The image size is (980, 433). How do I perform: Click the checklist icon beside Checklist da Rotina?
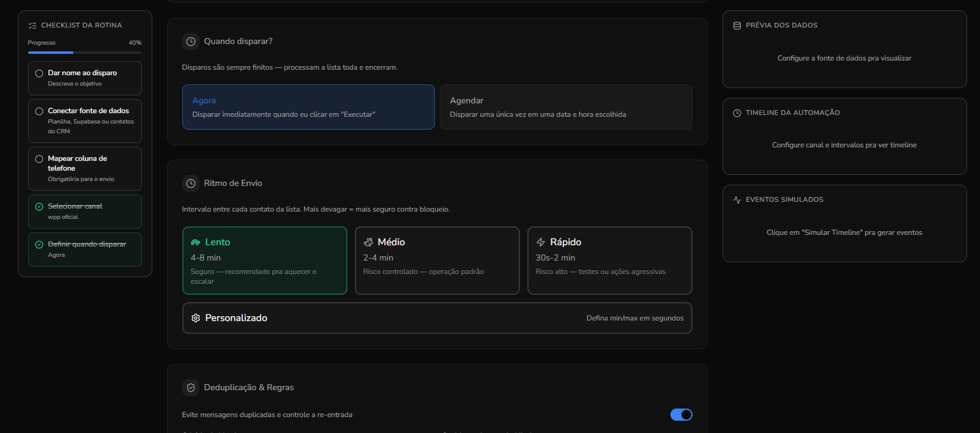(x=32, y=26)
